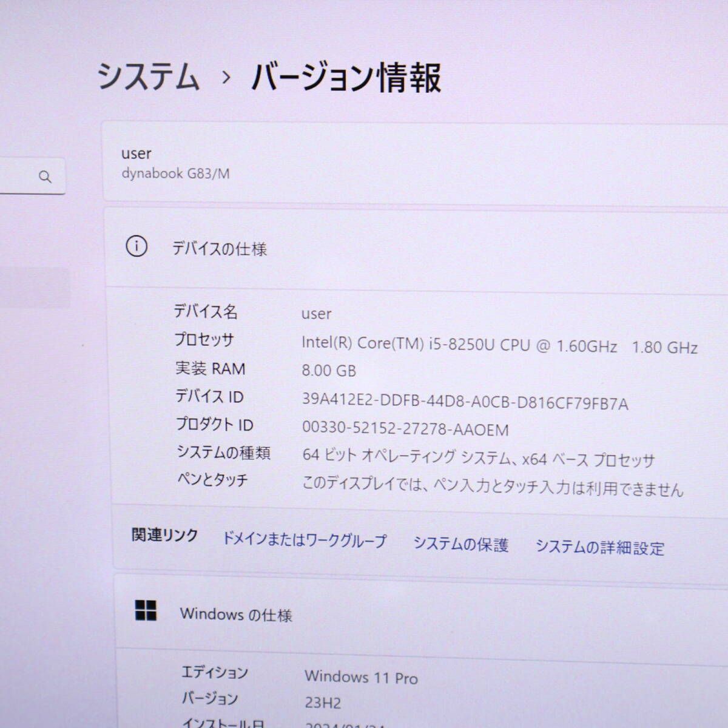Select the dynabook G83/M model text
The height and width of the screenshot is (728, 728).
click(x=175, y=174)
